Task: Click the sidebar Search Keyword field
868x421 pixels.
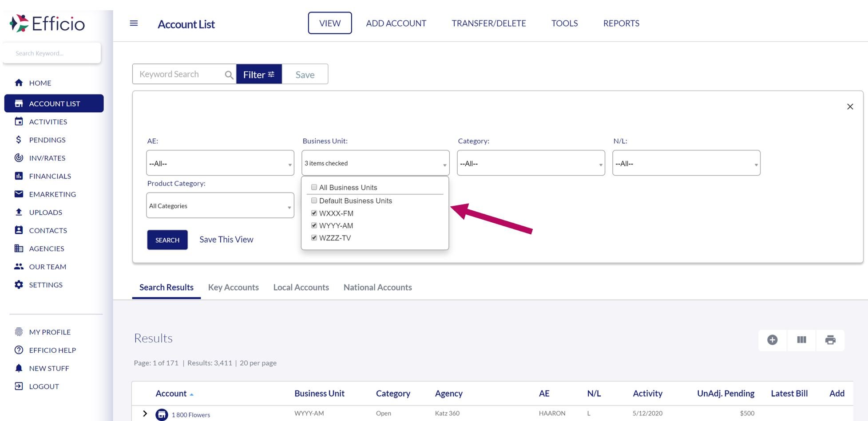Action: (52, 53)
